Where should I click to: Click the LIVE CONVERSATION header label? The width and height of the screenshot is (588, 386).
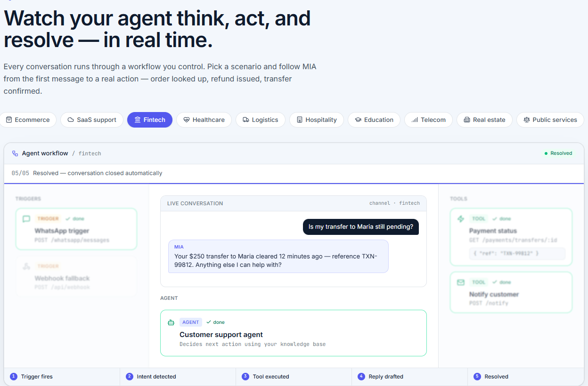(x=195, y=203)
